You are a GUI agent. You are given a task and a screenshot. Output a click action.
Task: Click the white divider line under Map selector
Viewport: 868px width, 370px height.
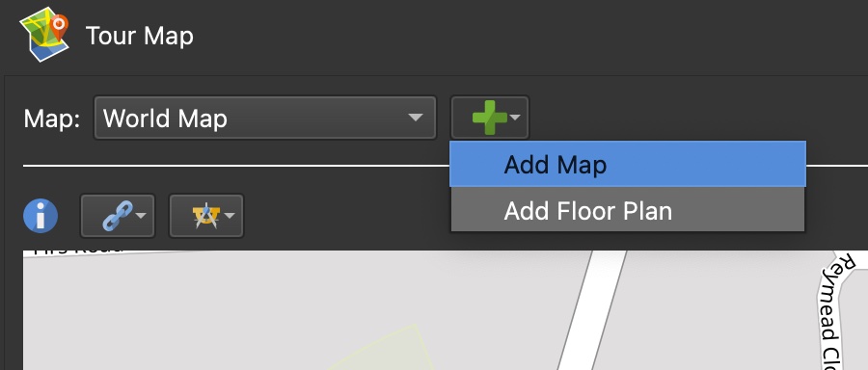coord(236,166)
